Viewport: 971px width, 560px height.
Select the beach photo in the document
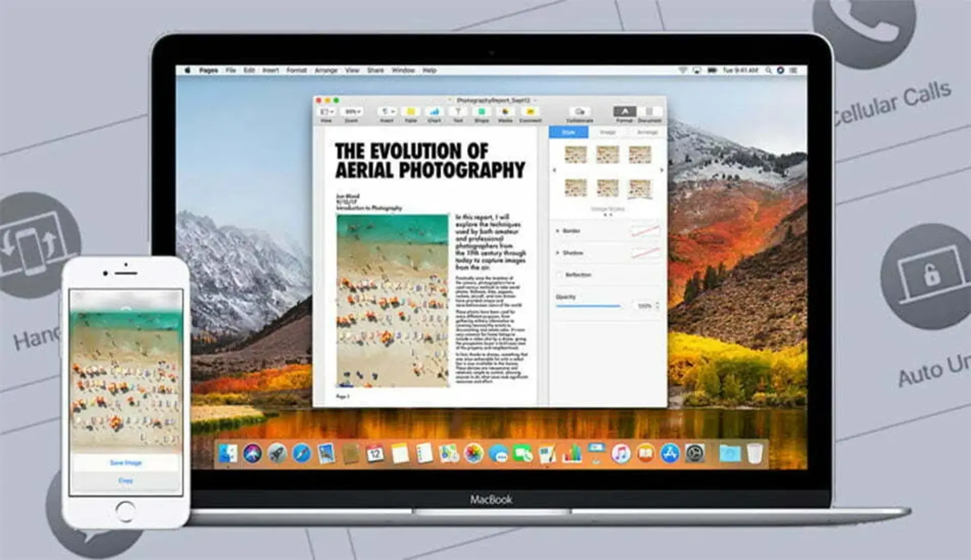(x=392, y=301)
